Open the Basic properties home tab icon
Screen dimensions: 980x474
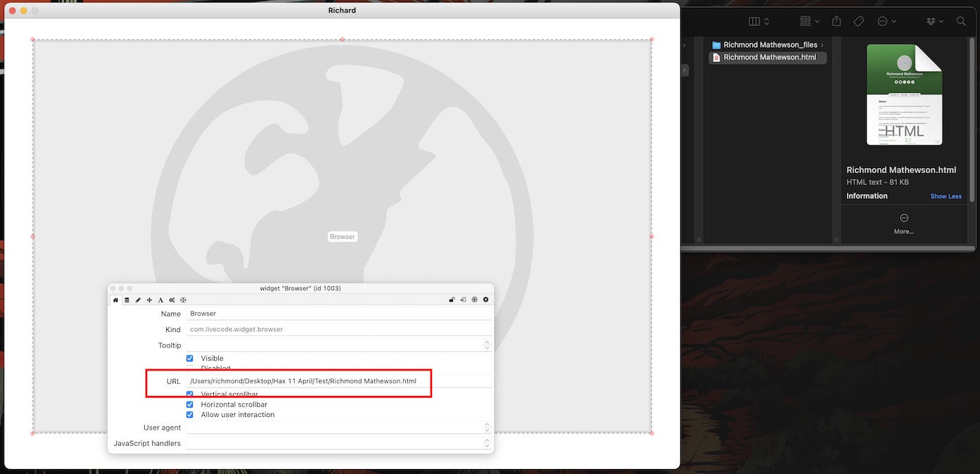115,300
